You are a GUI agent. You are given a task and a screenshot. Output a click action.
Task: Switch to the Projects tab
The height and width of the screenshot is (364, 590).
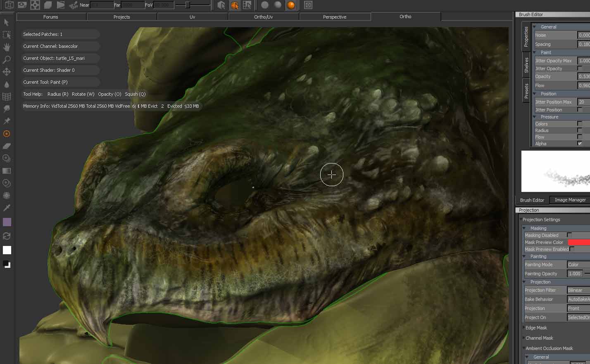pyautogui.click(x=122, y=17)
